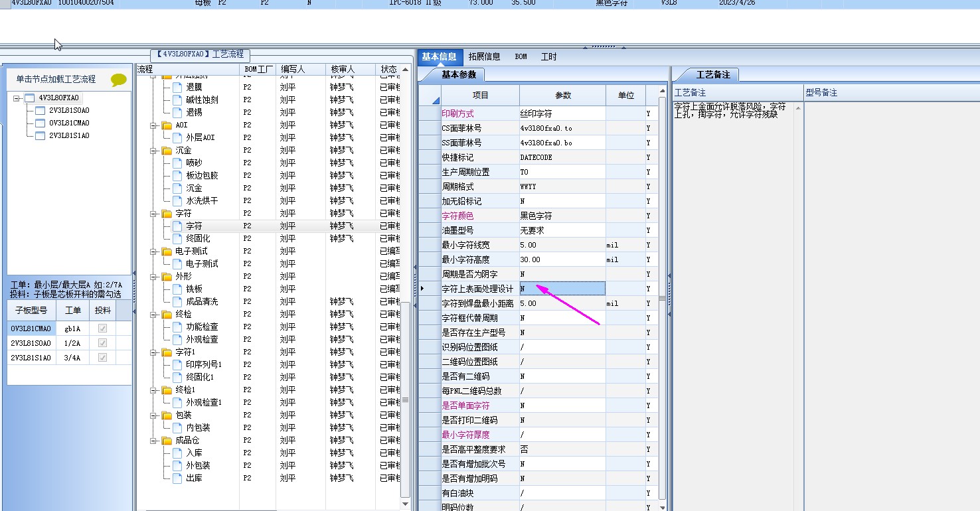
Task: Click the node icon beside 2V3L81S0A0 in tree
Action: 40,111
